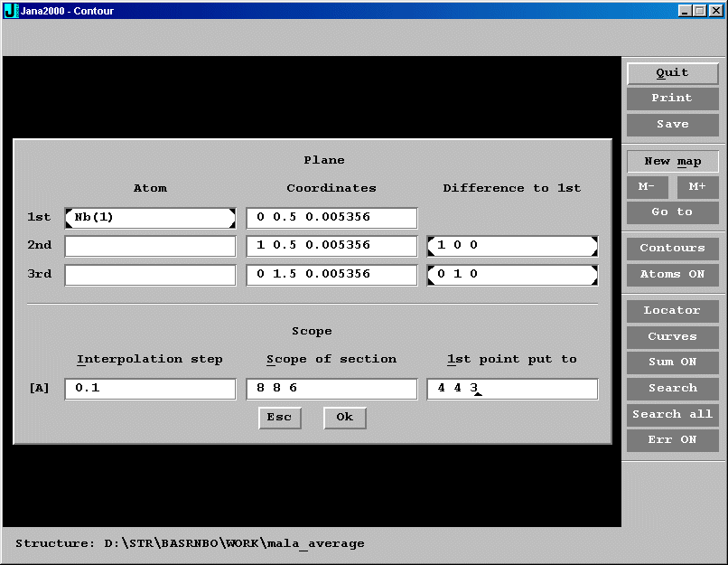Click the Search all button
The height and width of the screenshot is (565, 728).
pyautogui.click(x=672, y=414)
